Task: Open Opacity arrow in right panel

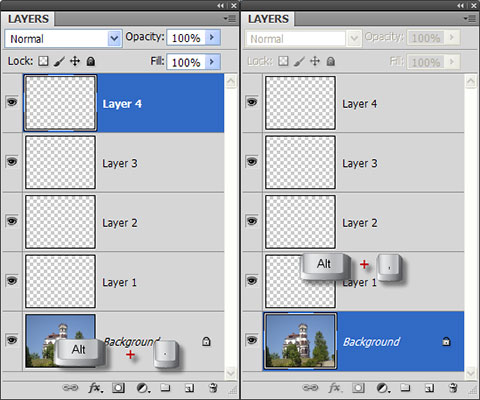Action: click(x=452, y=37)
